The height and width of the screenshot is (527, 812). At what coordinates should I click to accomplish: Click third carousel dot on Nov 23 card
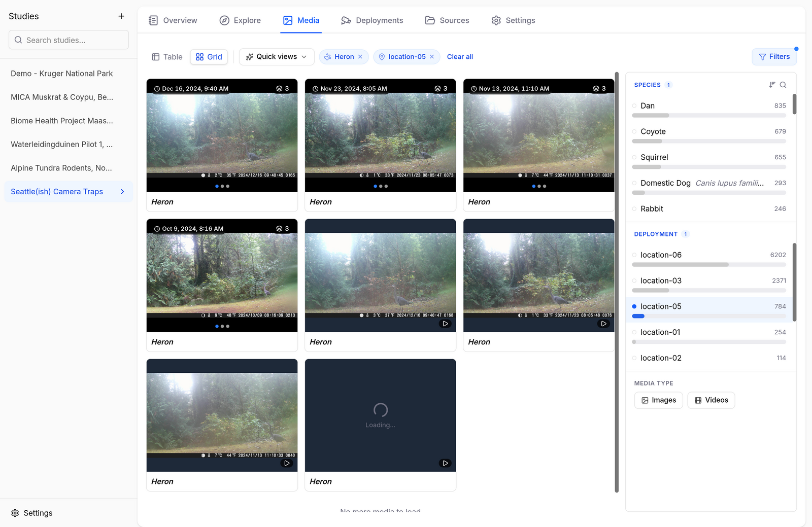point(386,186)
